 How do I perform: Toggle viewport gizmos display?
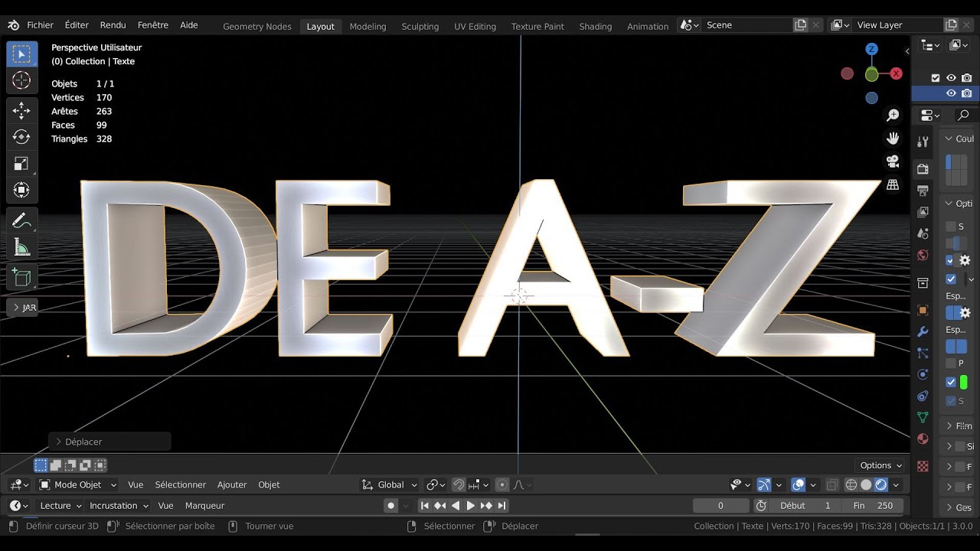point(763,484)
